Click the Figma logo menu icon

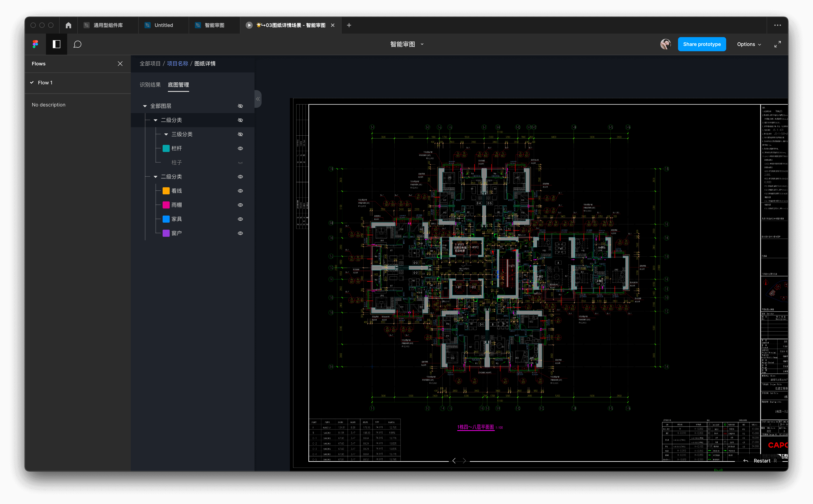[35, 44]
